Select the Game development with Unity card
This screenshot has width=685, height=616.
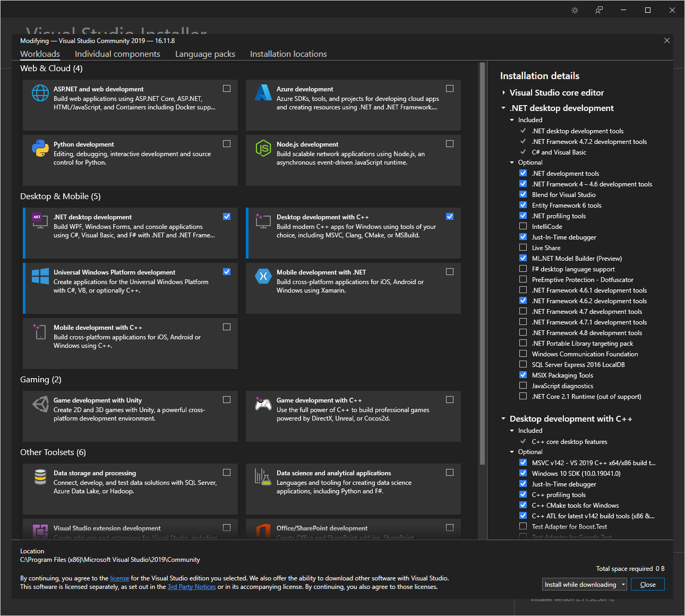click(x=130, y=416)
